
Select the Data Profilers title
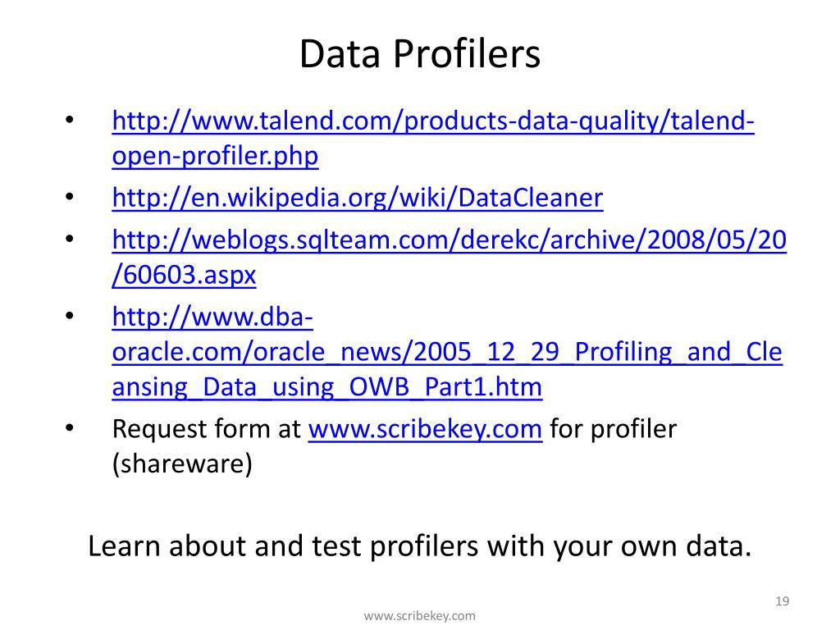coord(419,54)
